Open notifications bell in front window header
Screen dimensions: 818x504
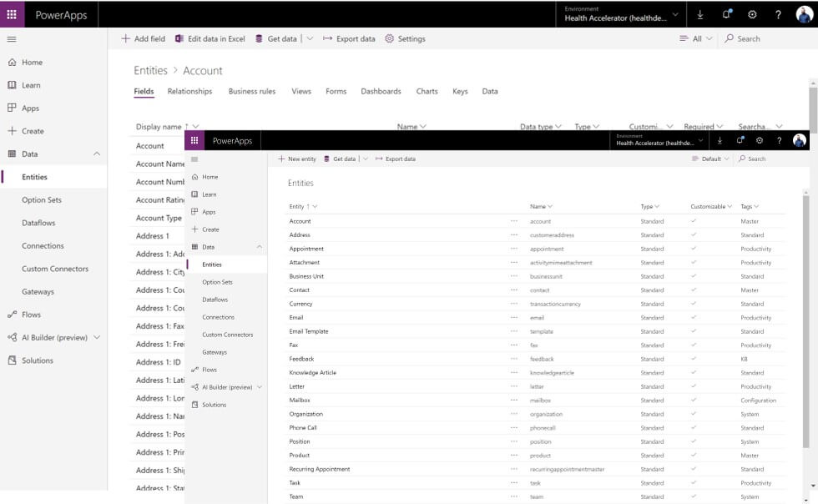coord(740,140)
